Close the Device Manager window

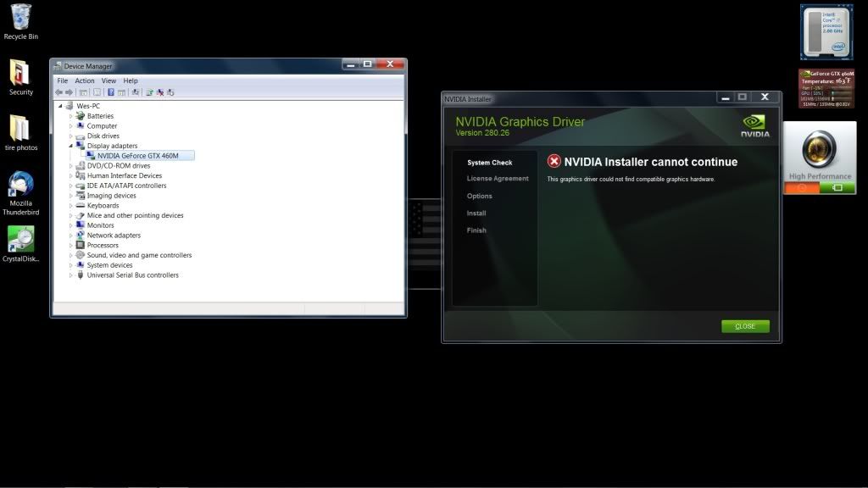click(390, 64)
